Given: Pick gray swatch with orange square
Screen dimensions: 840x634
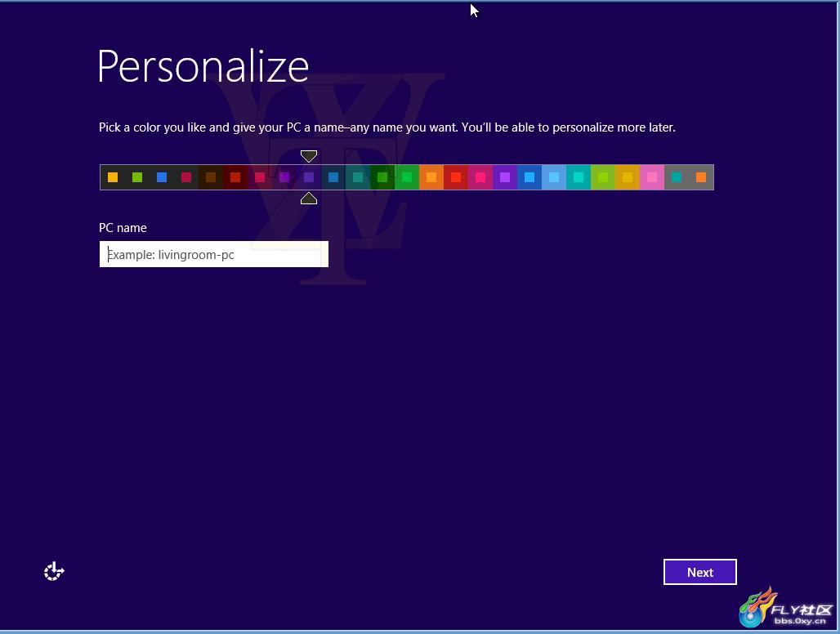Looking at the screenshot, I should 701,177.
